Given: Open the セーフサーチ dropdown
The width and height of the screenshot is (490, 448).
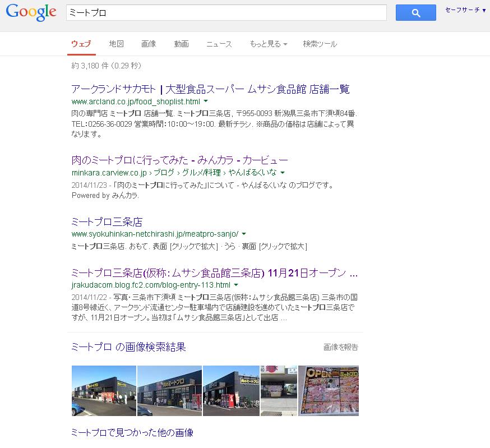Looking at the screenshot, I should [x=465, y=10].
